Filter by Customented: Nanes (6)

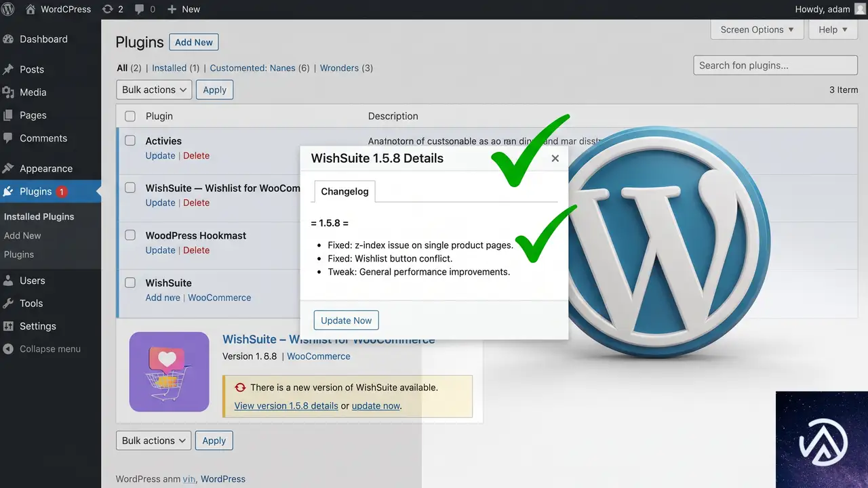260,68
